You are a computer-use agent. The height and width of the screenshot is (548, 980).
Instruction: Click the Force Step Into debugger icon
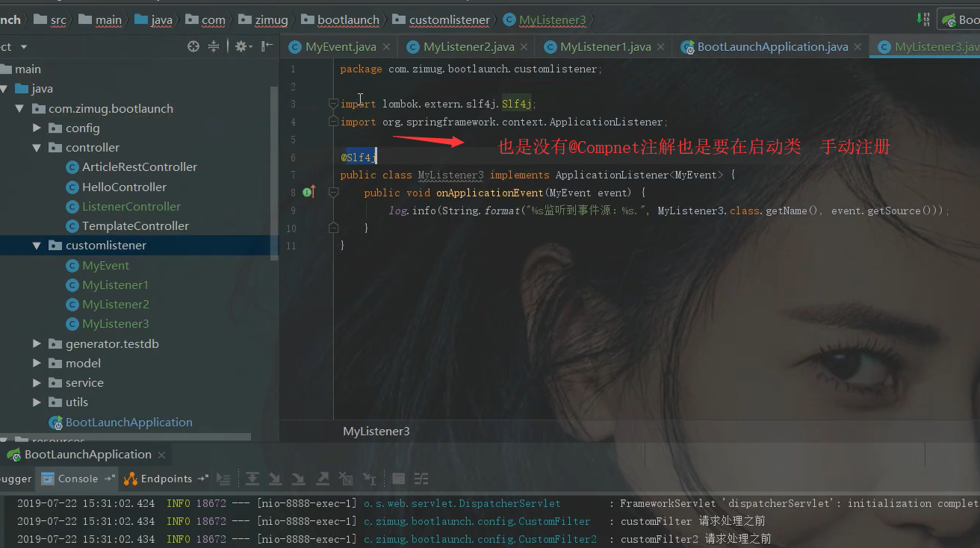[299, 479]
